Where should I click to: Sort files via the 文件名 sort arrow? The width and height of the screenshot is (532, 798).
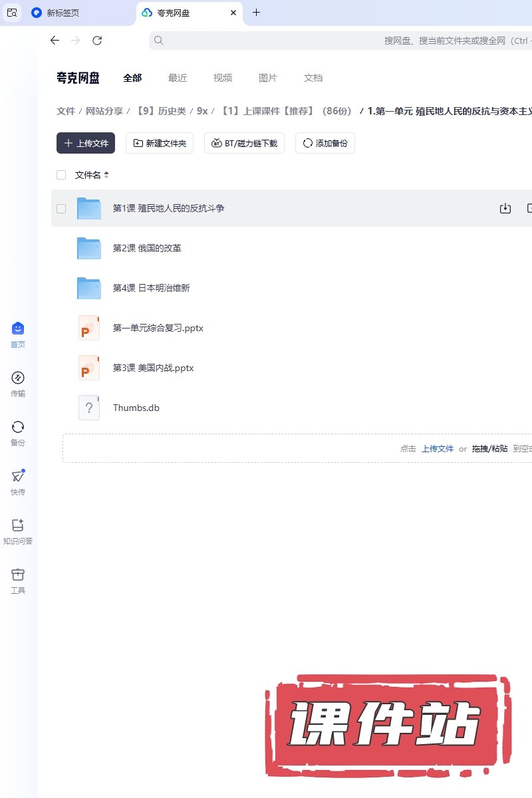tap(106, 176)
